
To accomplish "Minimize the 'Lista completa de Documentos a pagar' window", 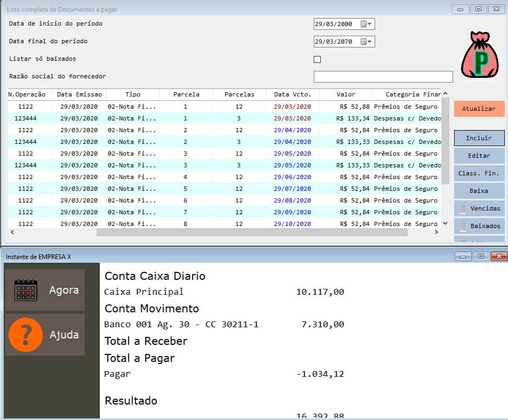I will click(460, 9).
